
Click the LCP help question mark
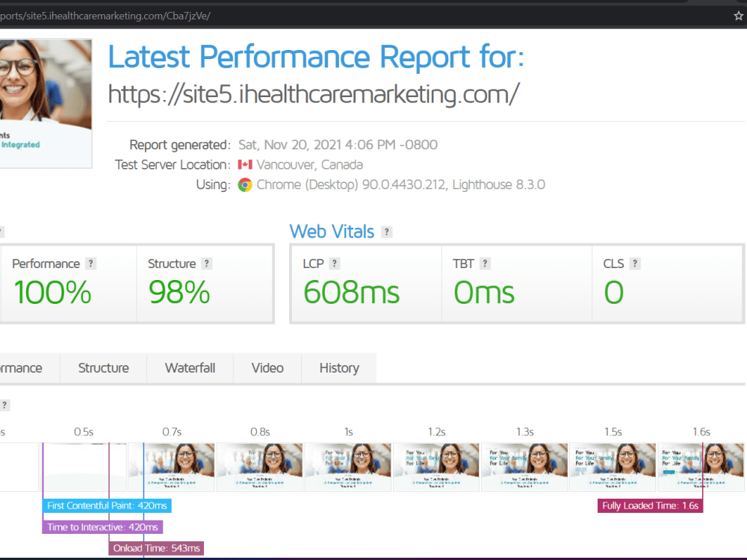coord(335,264)
